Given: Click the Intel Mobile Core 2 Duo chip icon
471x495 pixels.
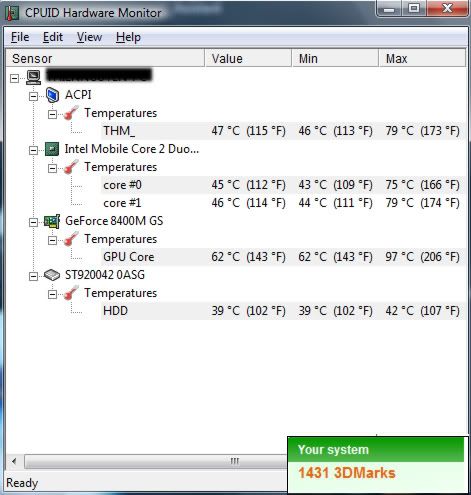Looking at the screenshot, I should (x=52, y=149).
